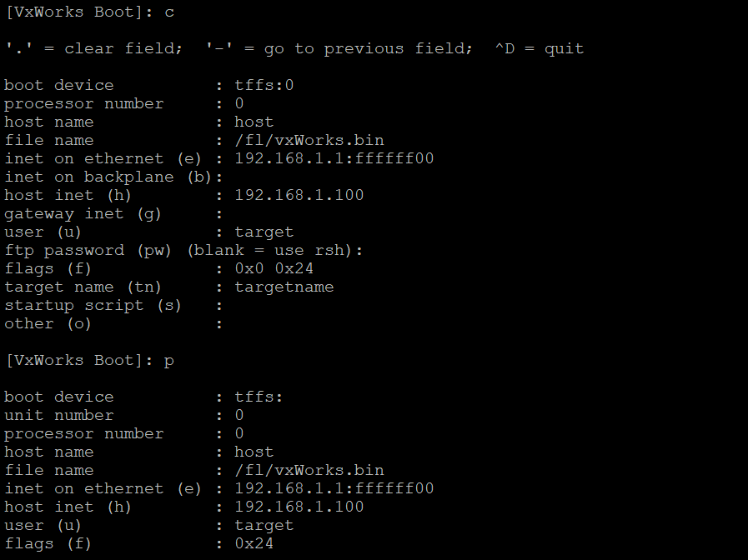Image resolution: width=748 pixels, height=560 pixels.
Task: Select the value "targetname"
Action: click(x=284, y=287)
